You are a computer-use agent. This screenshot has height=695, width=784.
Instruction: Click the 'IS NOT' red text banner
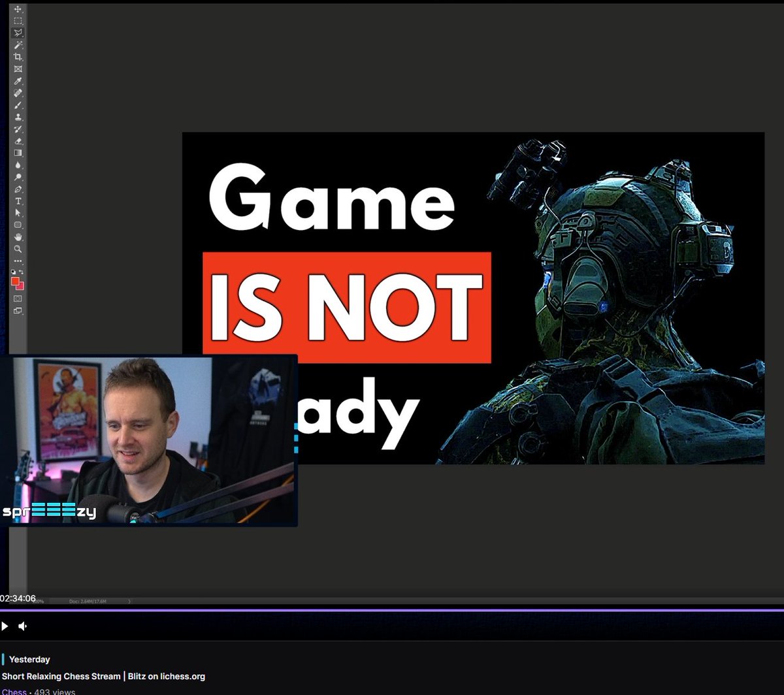tap(346, 308)
